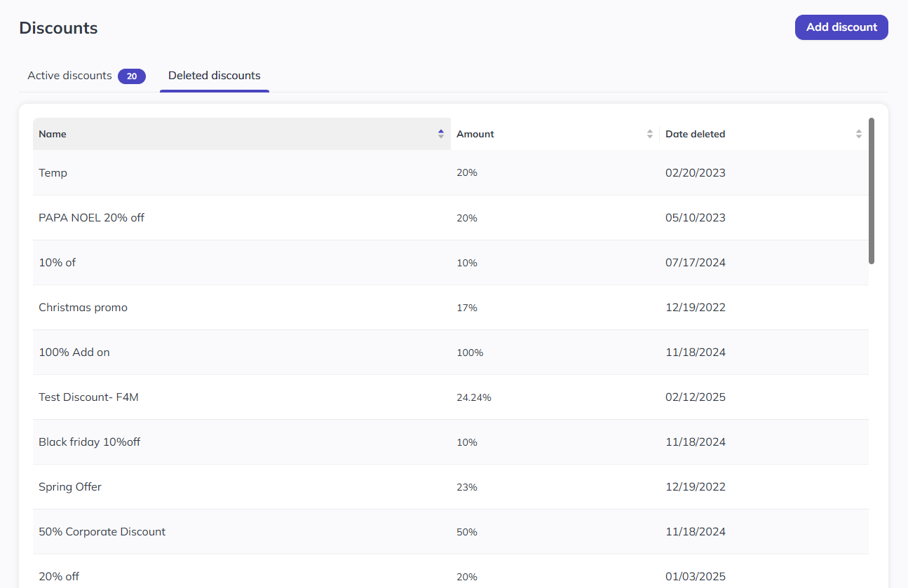Click the sort arrows icon in the Date deleted column
Viewport: 908px width, 588px height.
(x=859, y=134)
